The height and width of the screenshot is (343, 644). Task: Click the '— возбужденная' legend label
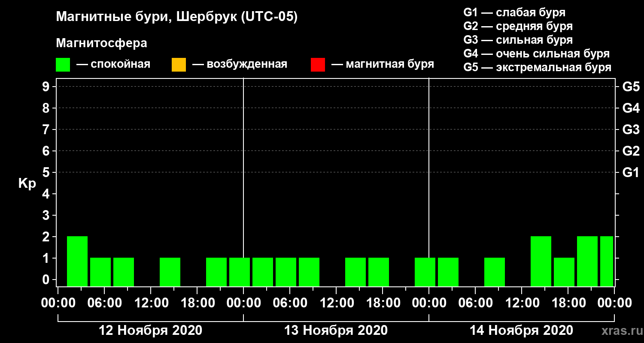point(240,65)
